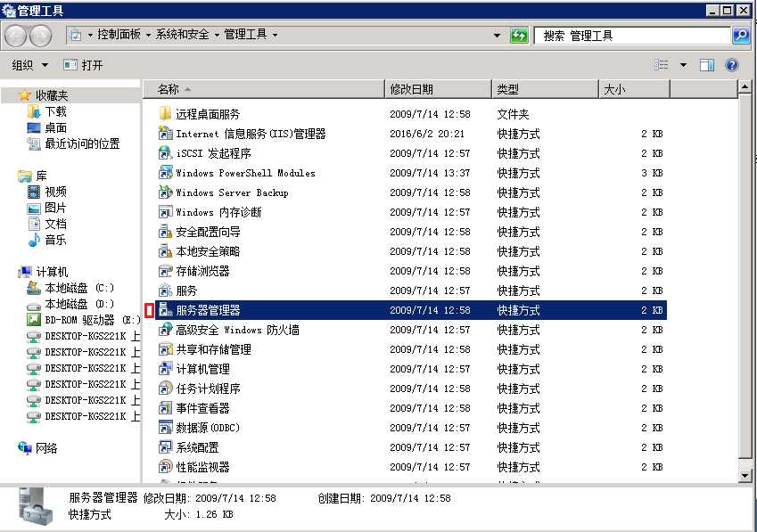Click the 2016/6/2 20:21 date cell

tap(427, 134)
